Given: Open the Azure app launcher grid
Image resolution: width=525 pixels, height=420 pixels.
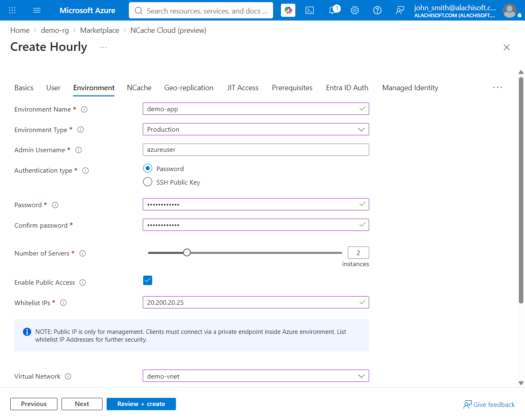Looking at the screenshot, I should (x=12, y=10).
